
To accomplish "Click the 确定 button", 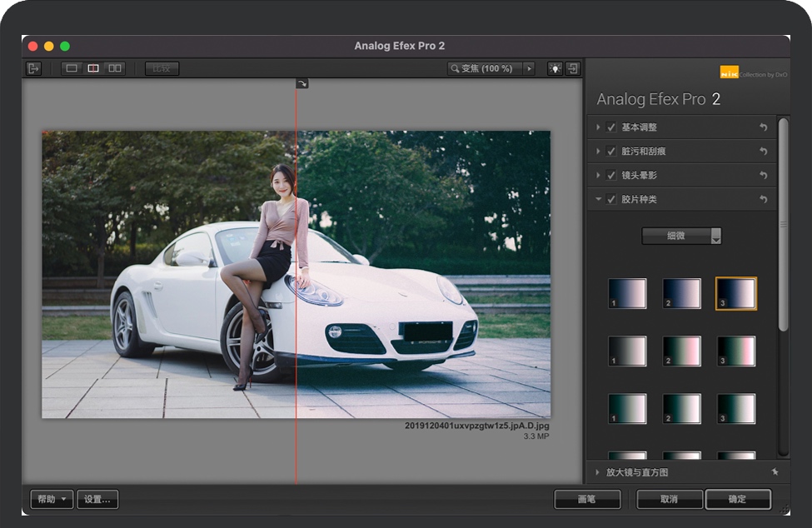I will [x=737, y=500].
